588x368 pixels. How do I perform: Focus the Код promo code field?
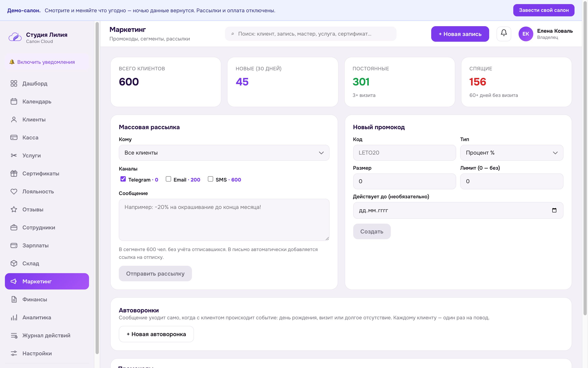click(404, 153)
